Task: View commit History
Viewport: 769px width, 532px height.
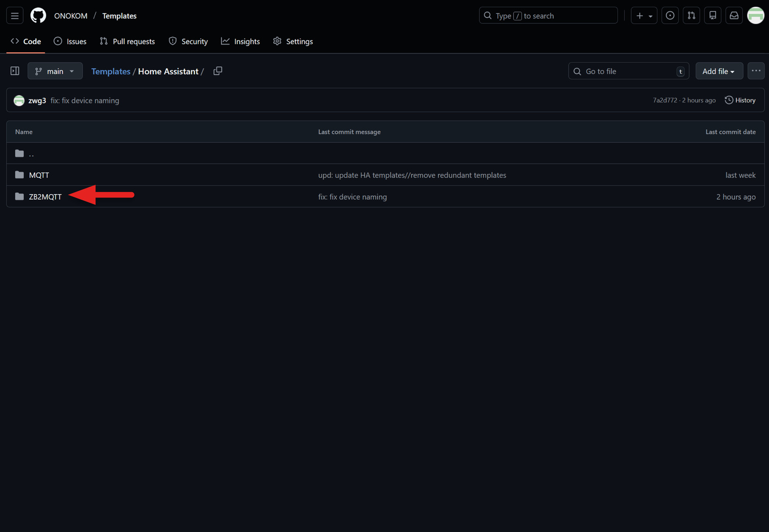Action: [x=740, y=100]
